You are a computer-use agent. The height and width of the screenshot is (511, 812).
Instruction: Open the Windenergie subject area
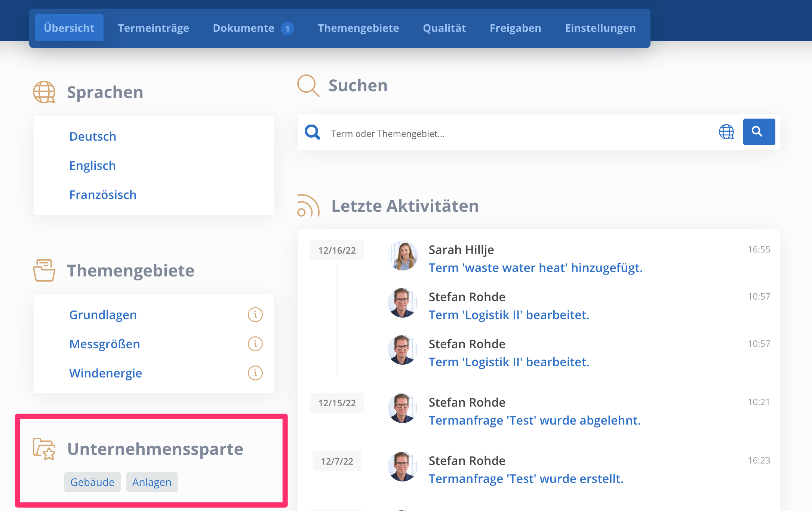(106, 373)
